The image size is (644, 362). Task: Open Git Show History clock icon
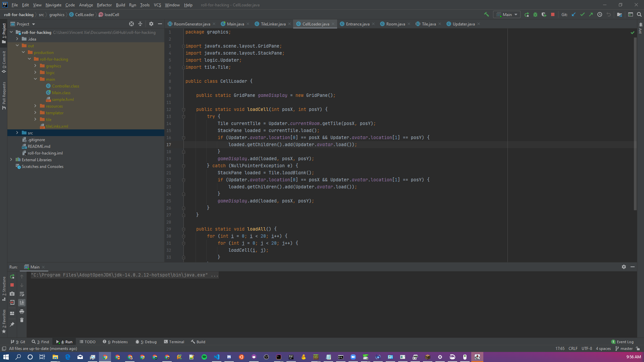[x=600, y=14]
